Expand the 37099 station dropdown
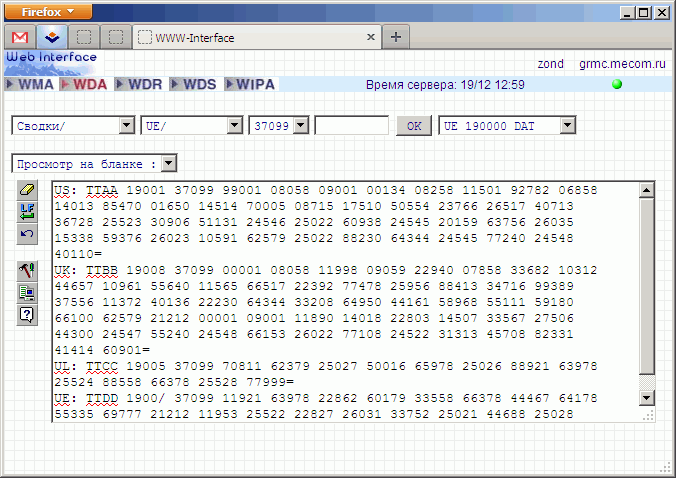This screenshot has height=478, width=676. coord(301,125)
